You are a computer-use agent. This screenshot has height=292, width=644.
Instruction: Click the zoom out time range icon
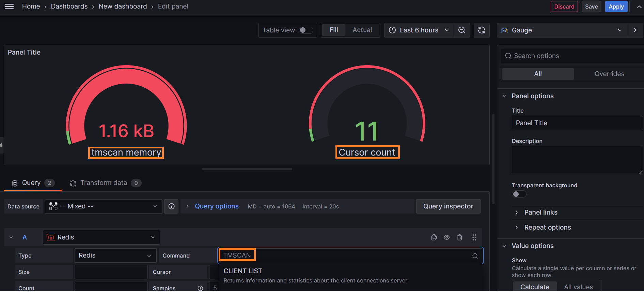(462, 30)
